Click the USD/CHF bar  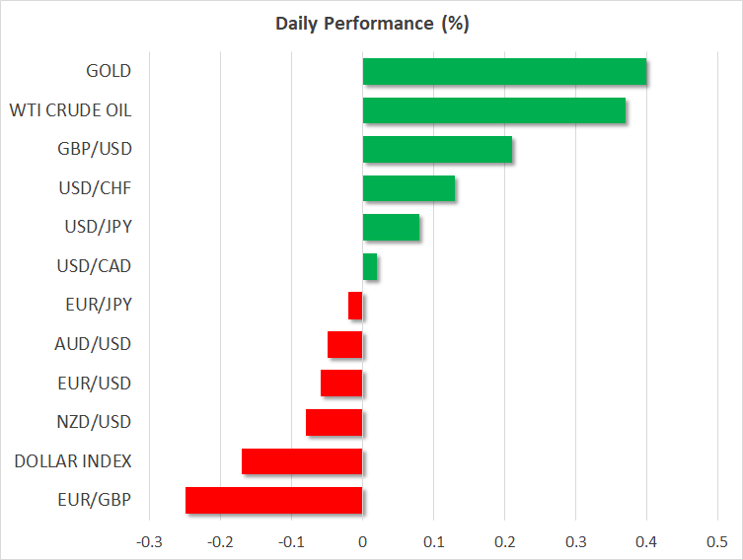coord(409,188)
